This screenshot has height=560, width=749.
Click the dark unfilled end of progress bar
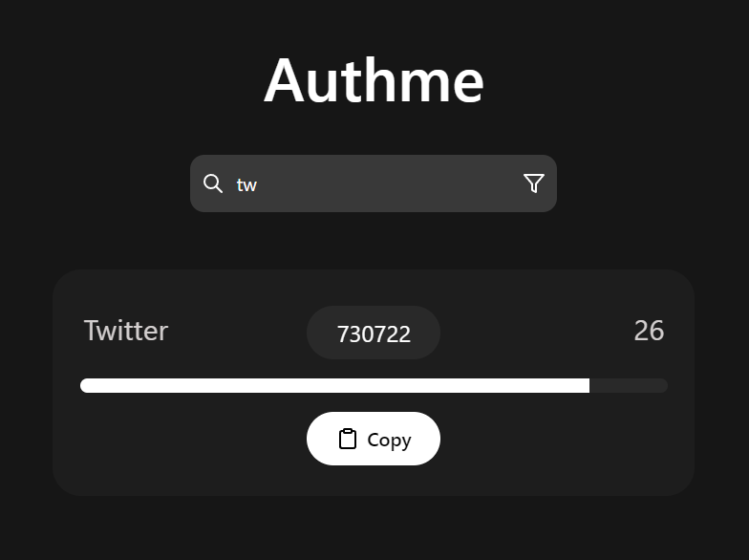(x=629, y=386)
